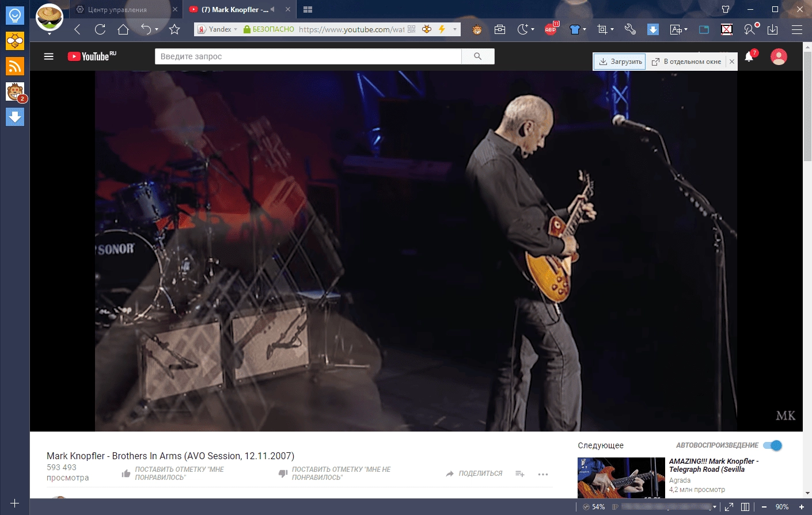Open the Maxthon user avatar menu
This screenshot has height=515, width=812.
click(x=50, y=17)
